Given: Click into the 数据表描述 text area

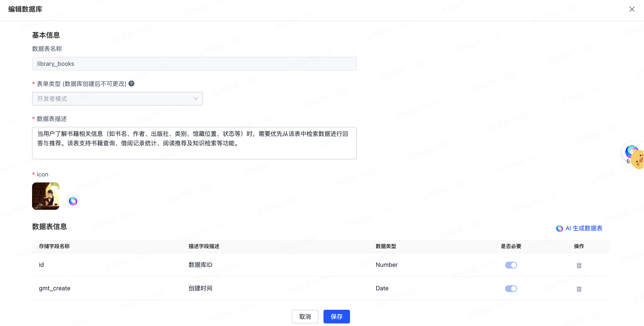Looking at the screenshot, I should [194, 143].
